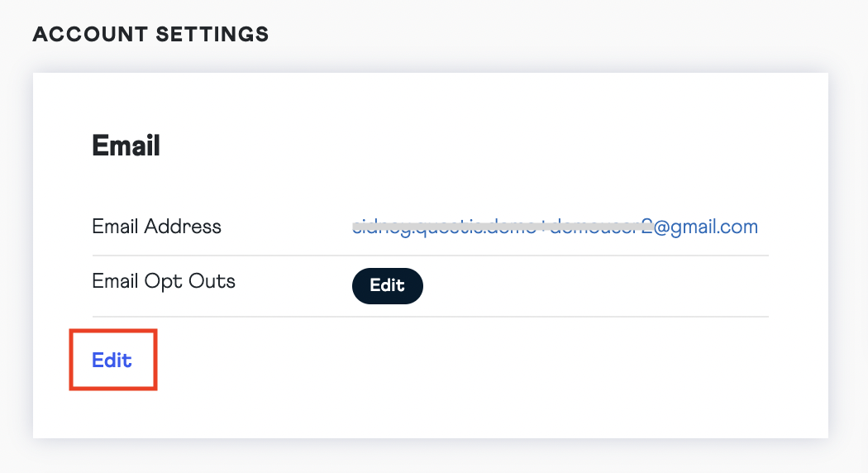Select the bold Email section heading

click(126, 146)
